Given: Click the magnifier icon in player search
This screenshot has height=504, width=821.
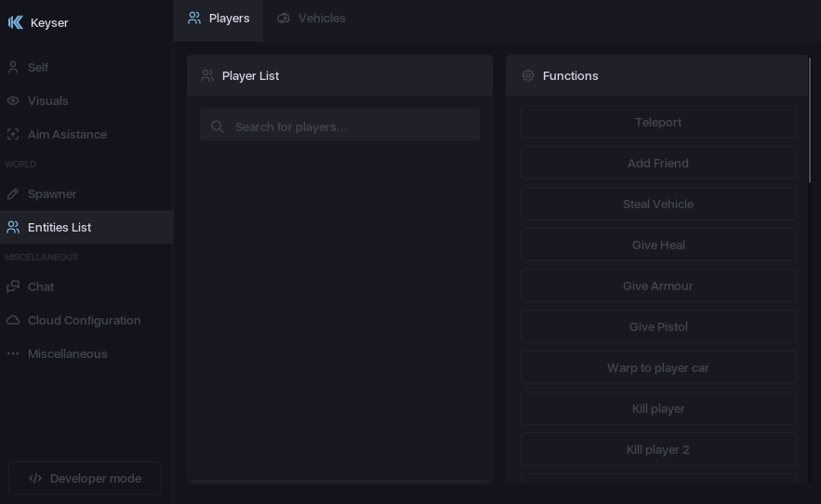Looking at the screenshot, I should (x=218, y=126).
